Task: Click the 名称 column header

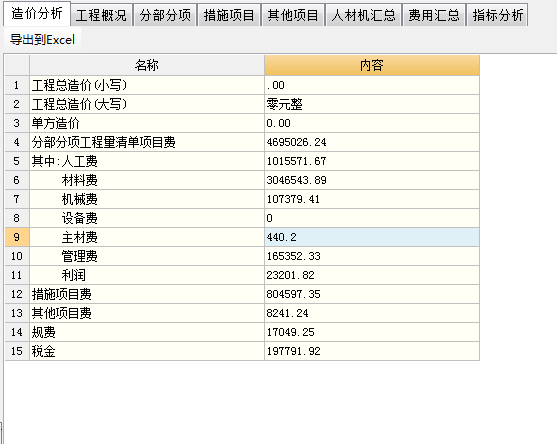Action: click(147, 65)
